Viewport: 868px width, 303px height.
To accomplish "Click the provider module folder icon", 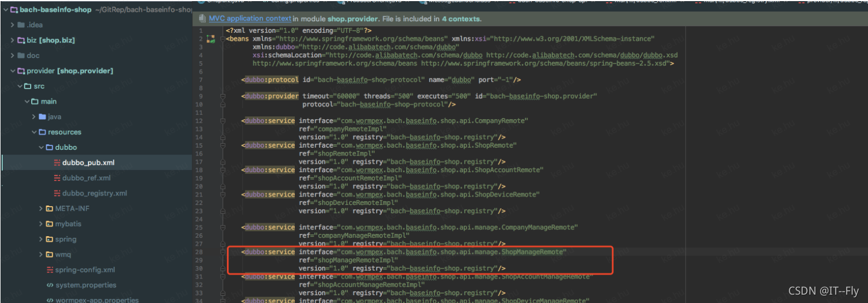I will pos(21,71).
